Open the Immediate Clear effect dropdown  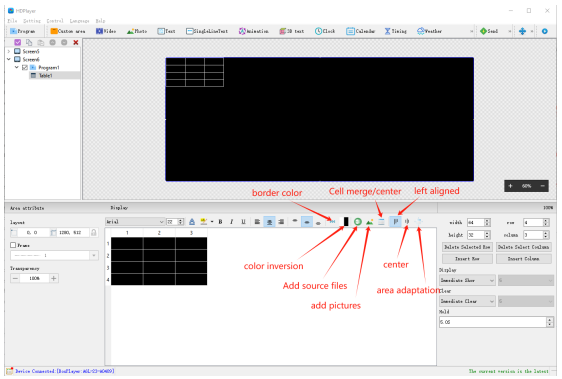pos(467,301)
